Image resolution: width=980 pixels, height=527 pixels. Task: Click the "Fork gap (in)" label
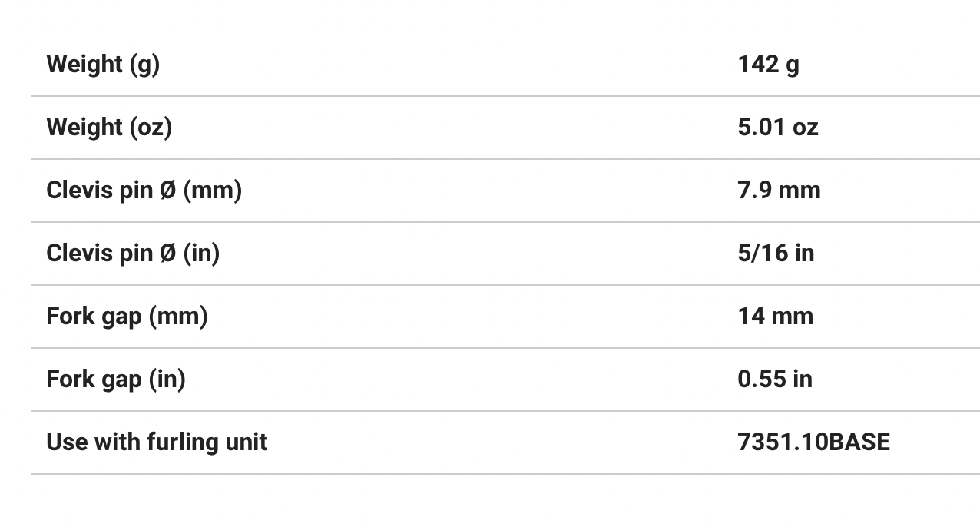(116, 379)
